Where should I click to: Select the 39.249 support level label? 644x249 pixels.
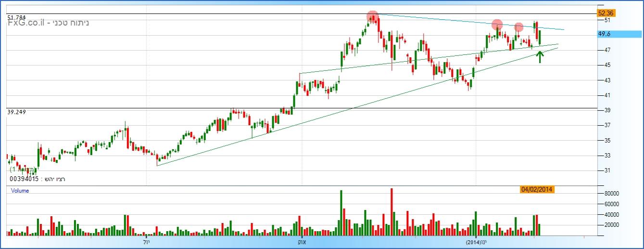point(16,112)
